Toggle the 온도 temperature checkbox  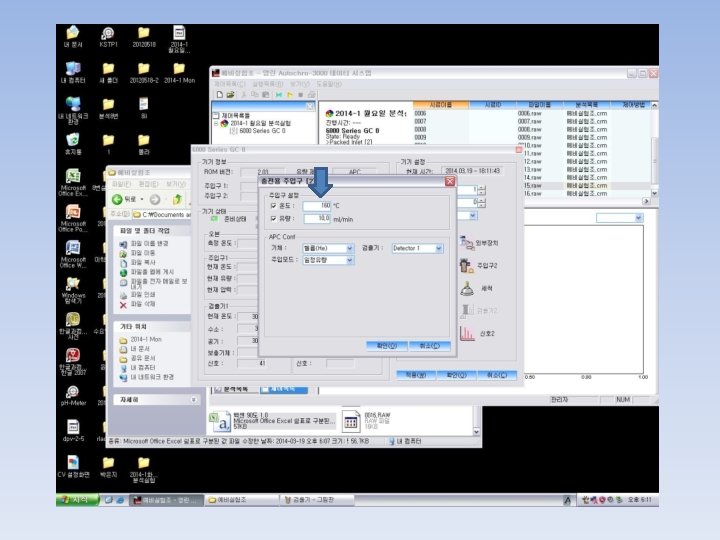(x=274, y=206)
